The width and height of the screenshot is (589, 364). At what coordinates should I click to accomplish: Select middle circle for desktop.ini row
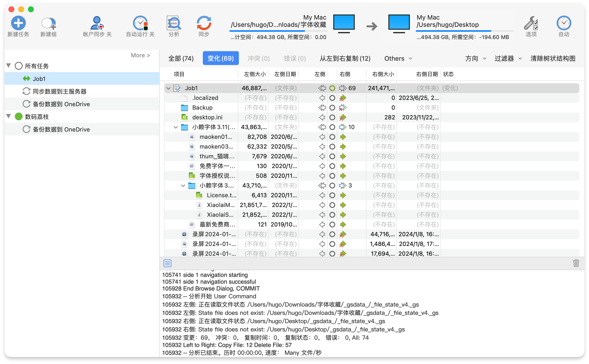pyautogui.click(x=332, y=118)
